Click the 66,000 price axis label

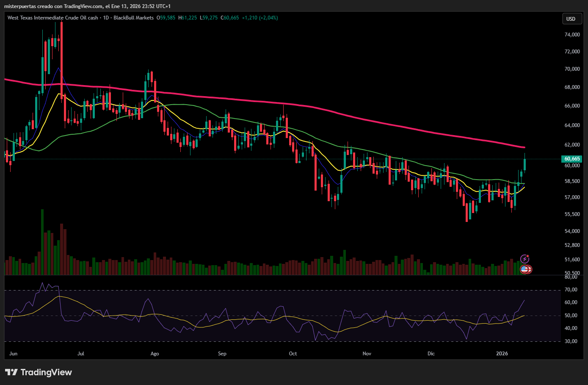pos(572,106)
